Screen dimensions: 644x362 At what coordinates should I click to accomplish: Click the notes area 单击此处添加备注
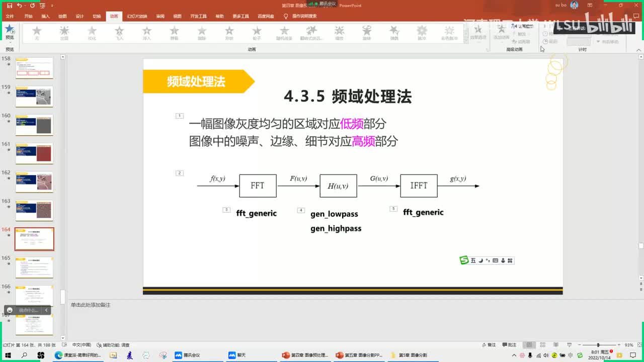(x=91, y=305)
